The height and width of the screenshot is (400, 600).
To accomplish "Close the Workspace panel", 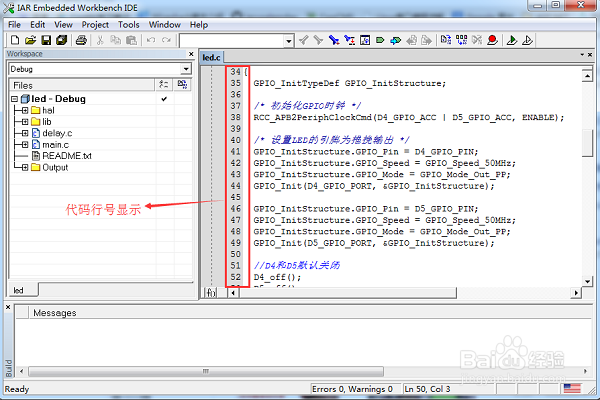I will point(191,54).
